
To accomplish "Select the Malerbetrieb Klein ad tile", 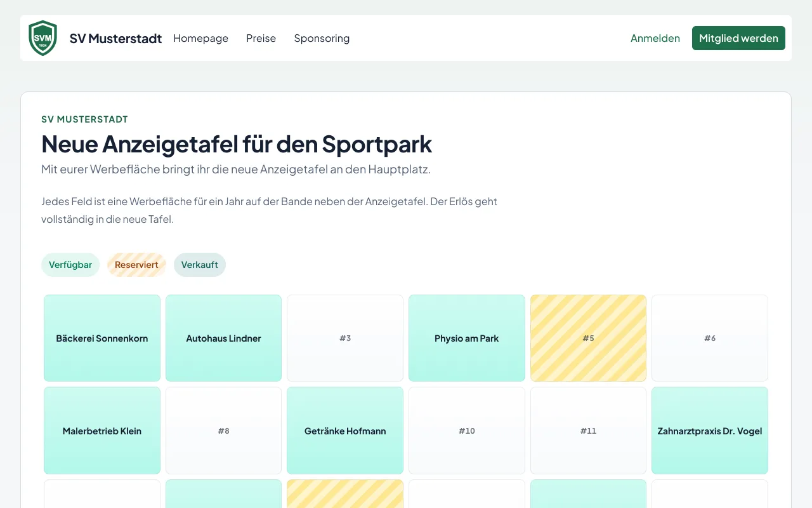I will [x=102, y=431].
